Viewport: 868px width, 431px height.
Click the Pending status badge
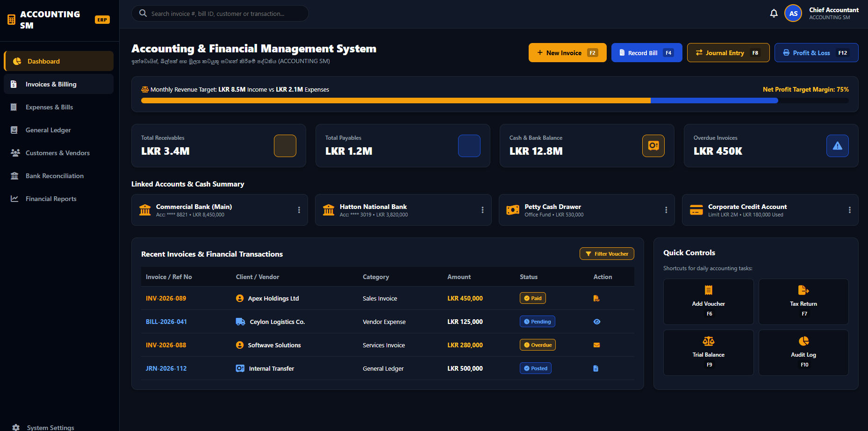[x=538, y=322]
